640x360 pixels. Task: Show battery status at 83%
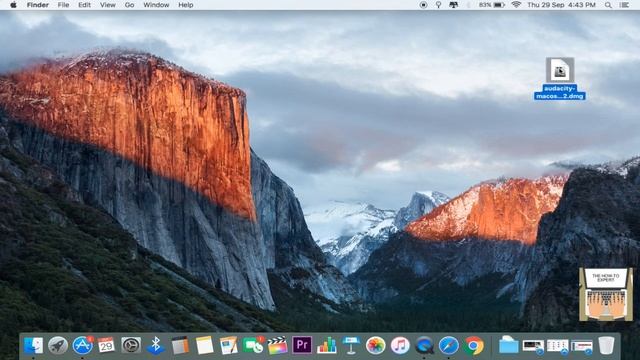(492, 5)
